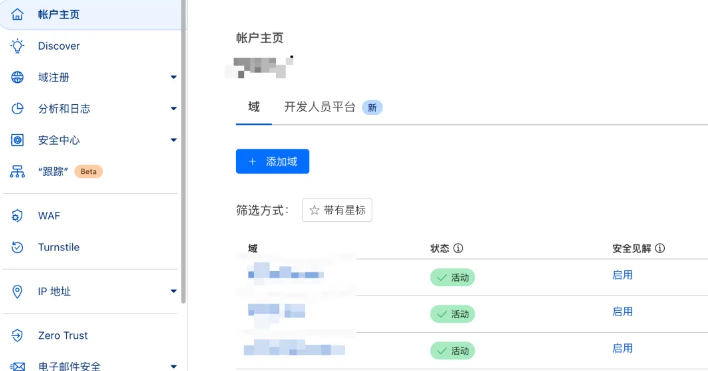Click 活动 status badge in second row
Screen dimensions: 708x371
452,314
